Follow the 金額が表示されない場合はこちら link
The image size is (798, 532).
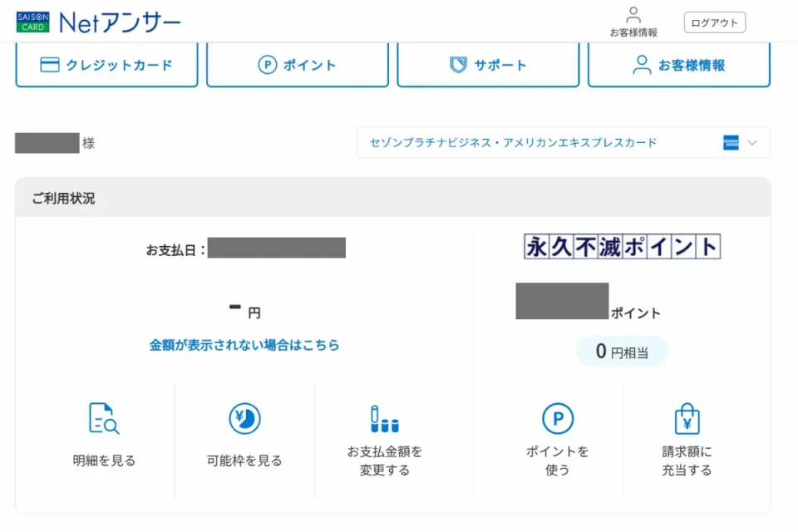pyautogui.click(x=244, y=344)
